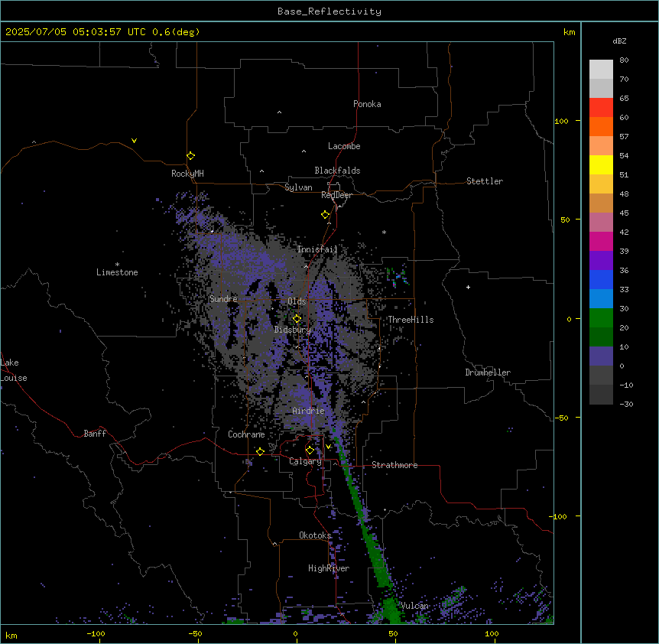The height and width of the screenshot is (644, 659).
Task: Click the RockyMH city label
Action: [x=187, y=174]
